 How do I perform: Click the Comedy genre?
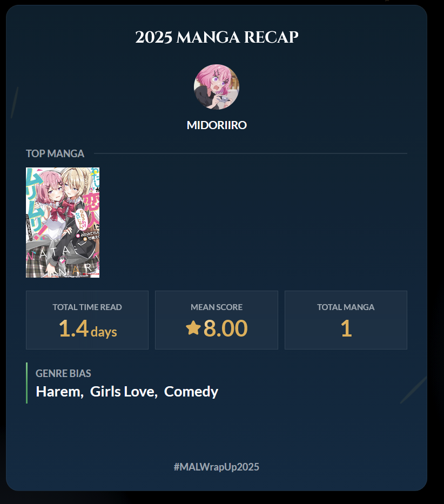(x=191, y=392)
